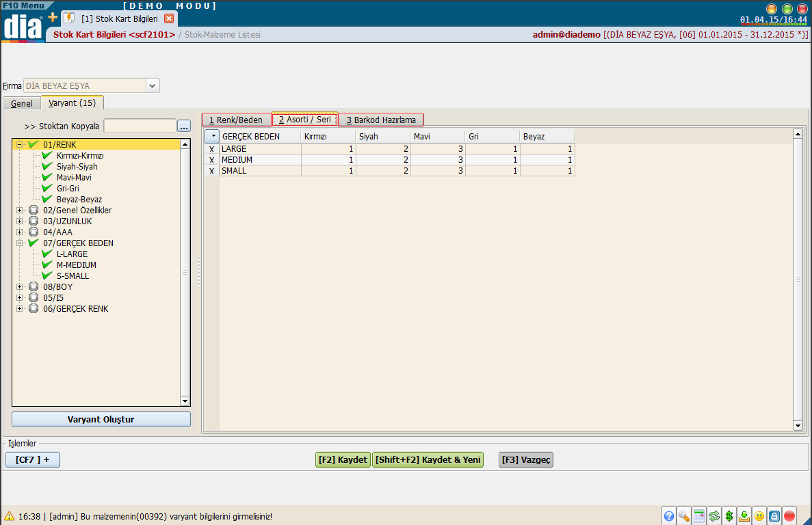Select M-MEDIUM tree item
This screenshot has height=525, width=812.
(76, 265)
